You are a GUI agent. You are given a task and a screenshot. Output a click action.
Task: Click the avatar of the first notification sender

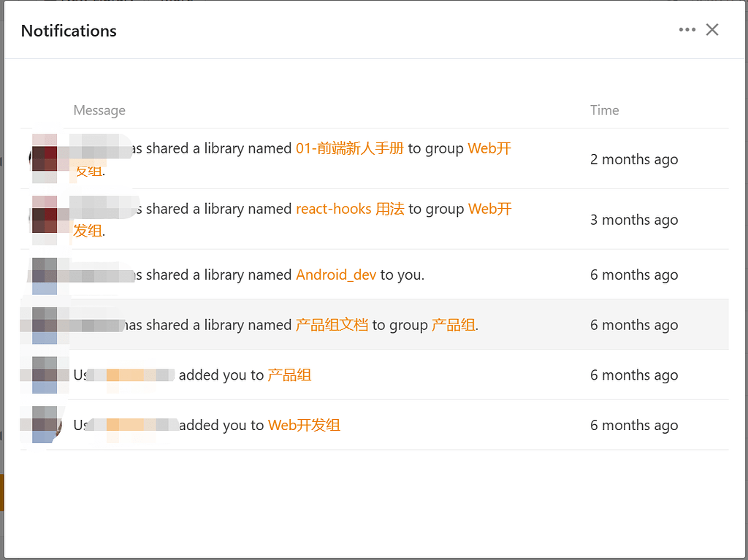(44, 159)
